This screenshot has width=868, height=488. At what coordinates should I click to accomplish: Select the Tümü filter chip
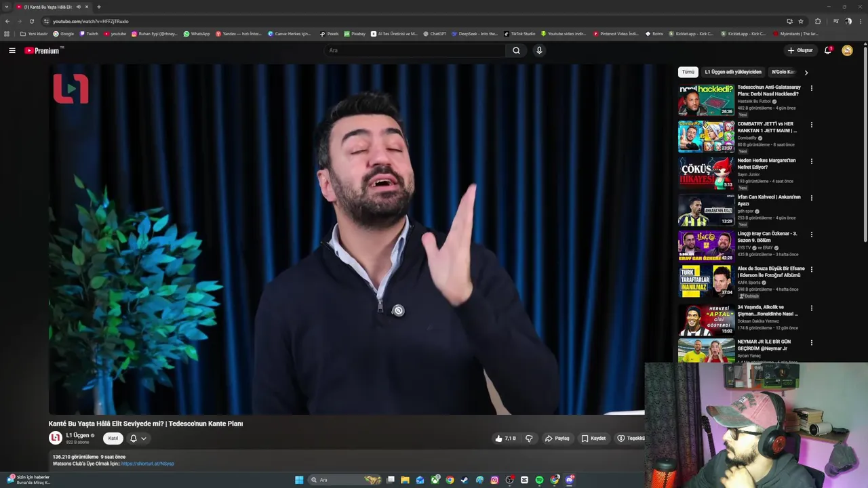[688, 72]
